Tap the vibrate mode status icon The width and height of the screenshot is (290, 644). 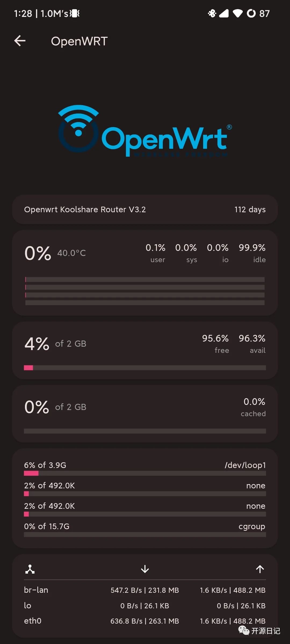pyautogui.click(x=75, y=13)
